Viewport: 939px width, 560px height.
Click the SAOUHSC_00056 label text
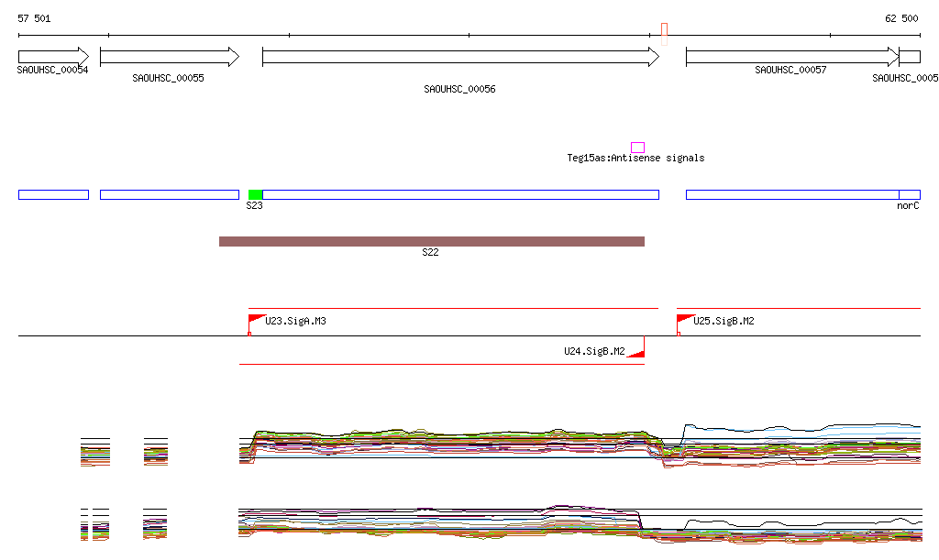(x=460, y=89)
